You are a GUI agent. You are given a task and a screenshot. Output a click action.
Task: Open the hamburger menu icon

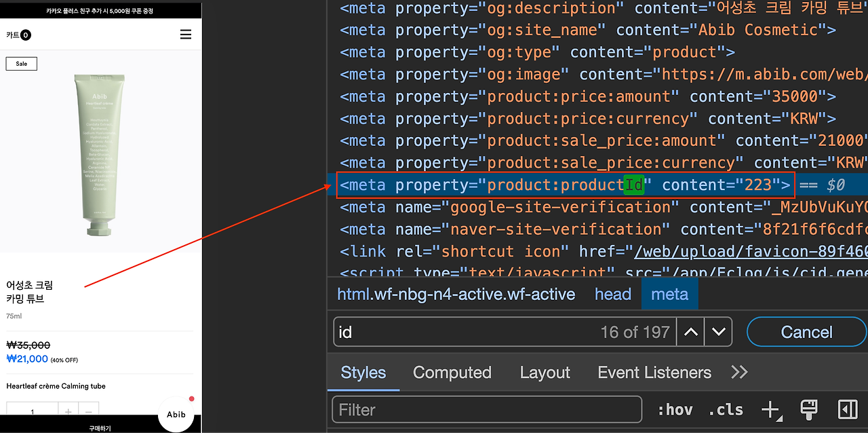[x=185, y=35]
